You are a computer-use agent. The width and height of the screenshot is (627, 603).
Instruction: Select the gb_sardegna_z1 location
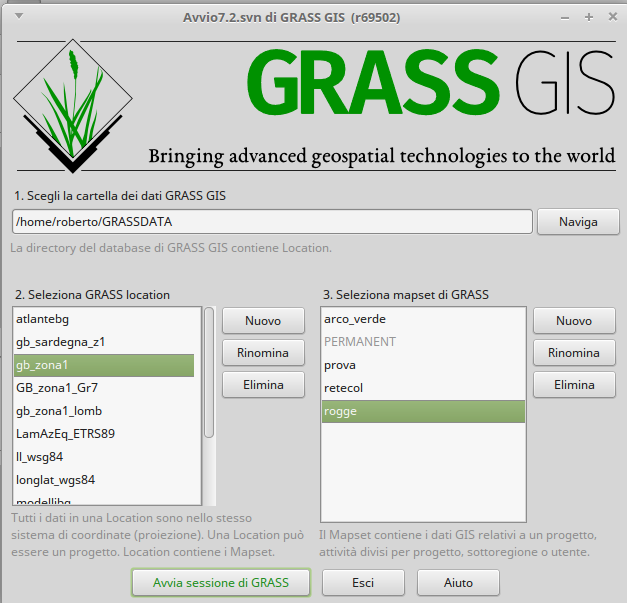click(x=104, y=342)
